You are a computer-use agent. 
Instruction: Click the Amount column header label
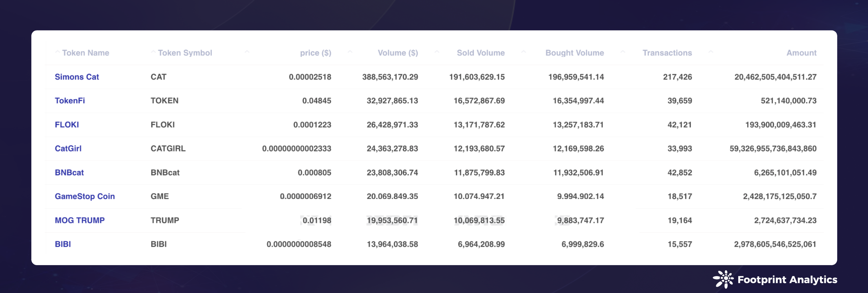(x=801, y=53)
